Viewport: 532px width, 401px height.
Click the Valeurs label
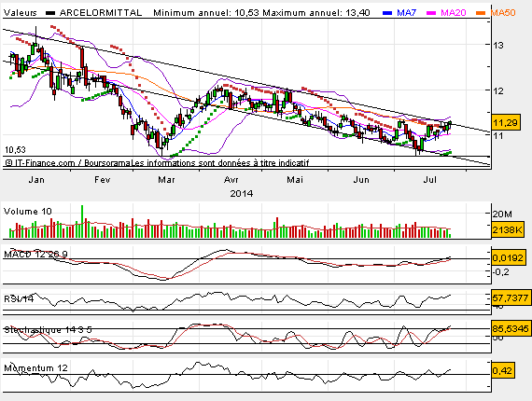pos(20,13)
